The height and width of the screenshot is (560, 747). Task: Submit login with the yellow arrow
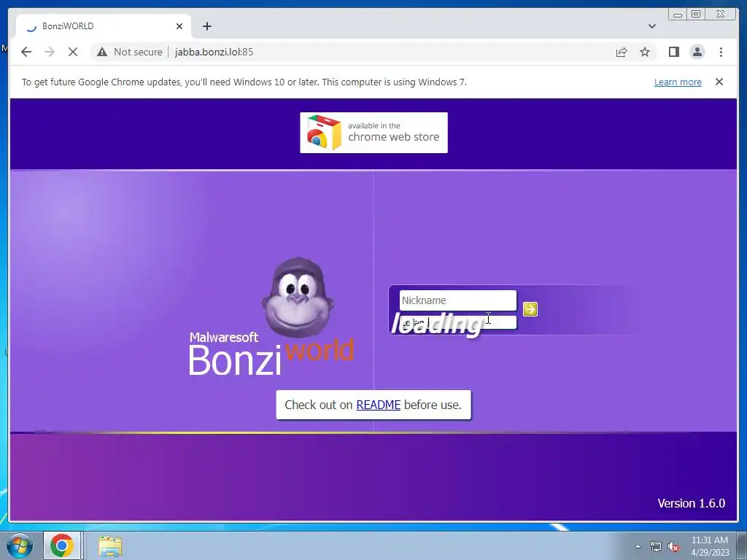point(530,309)
